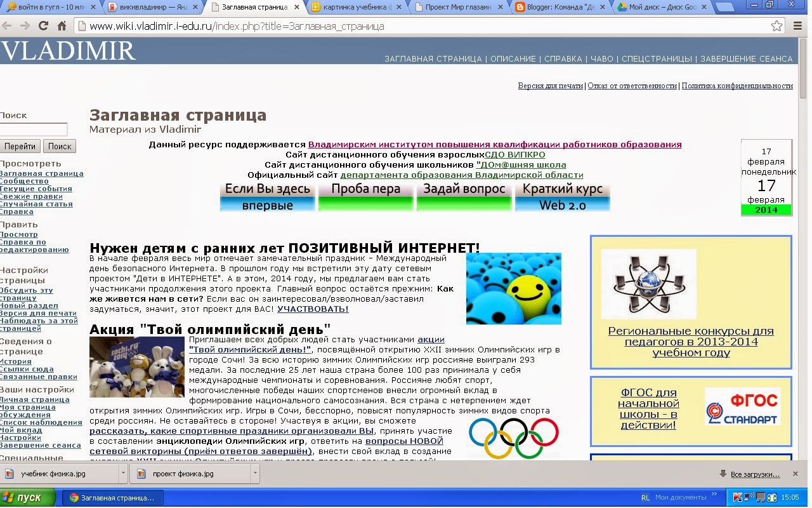Viewport: 812px width, 508px height.
Task: Click 'Проба пера' banner button
Action: [x=365, y=197]
